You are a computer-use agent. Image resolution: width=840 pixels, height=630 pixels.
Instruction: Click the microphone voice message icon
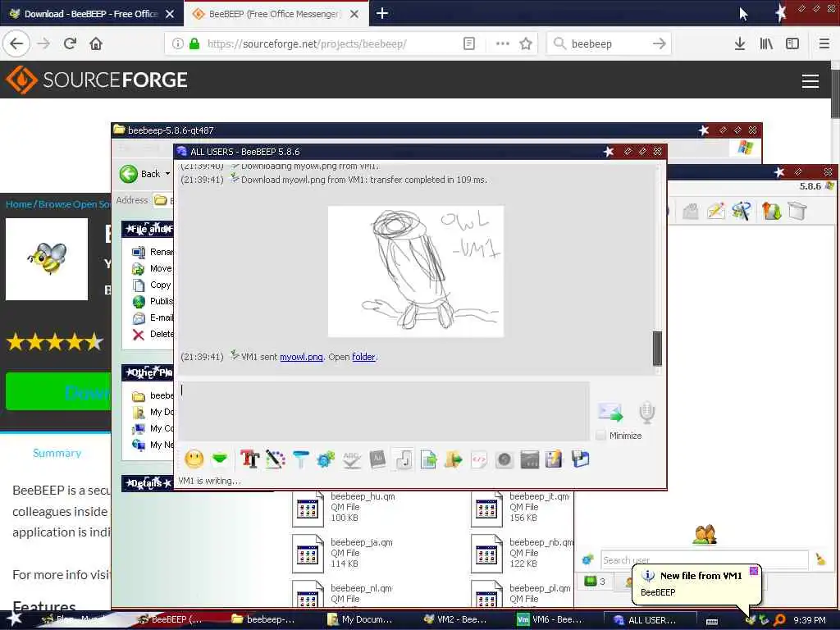pyautogui.click(x=646, y=412)
